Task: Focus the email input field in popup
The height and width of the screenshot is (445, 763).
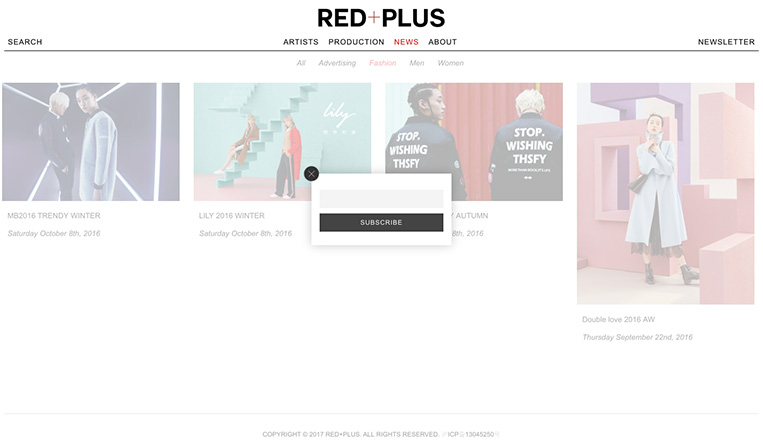Action: click(382, 199)
